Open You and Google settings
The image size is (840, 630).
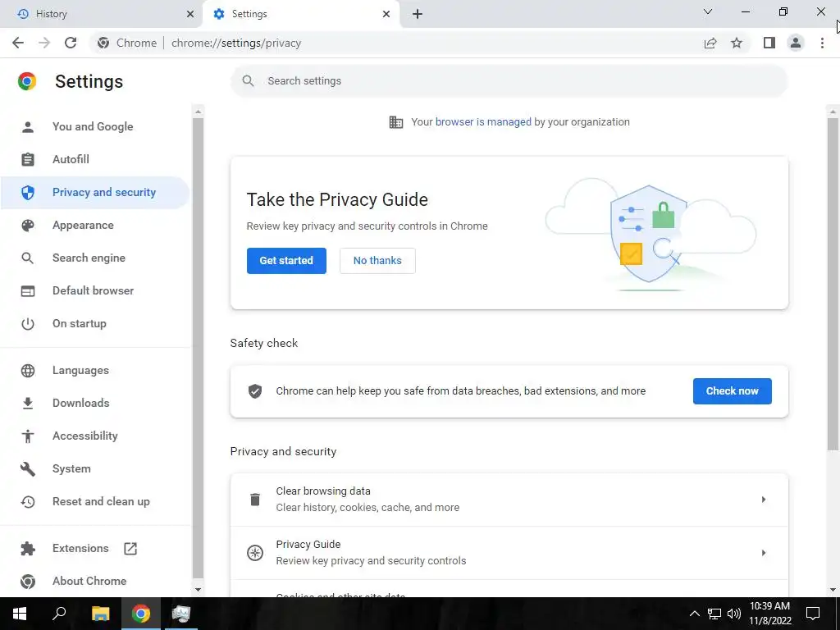(x=94, y=127)
